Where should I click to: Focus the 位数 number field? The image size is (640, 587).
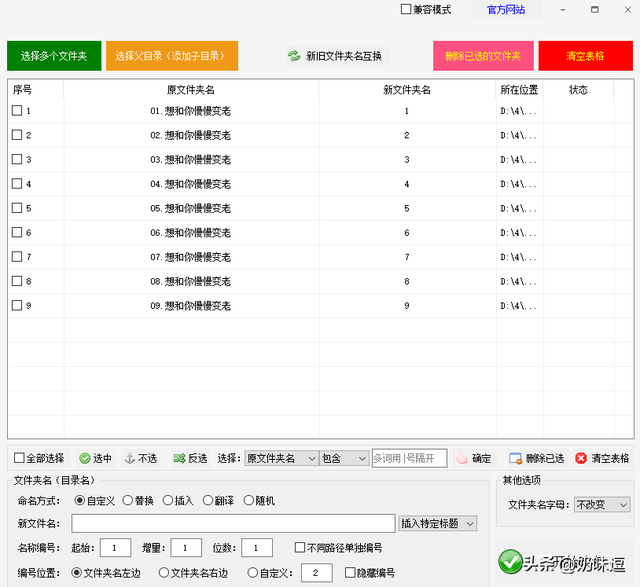(257, 548)
